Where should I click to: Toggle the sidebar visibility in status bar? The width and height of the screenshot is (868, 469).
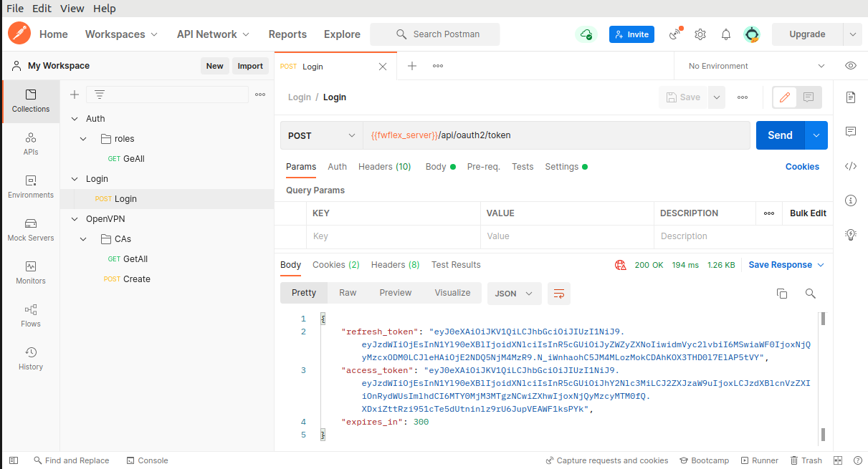(14, 460)
